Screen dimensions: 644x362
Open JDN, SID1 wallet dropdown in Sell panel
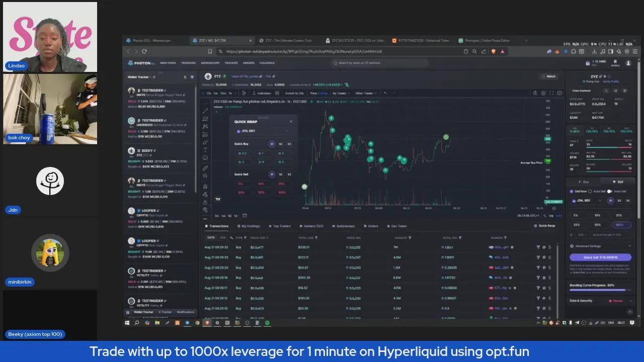tap(588, 201)
